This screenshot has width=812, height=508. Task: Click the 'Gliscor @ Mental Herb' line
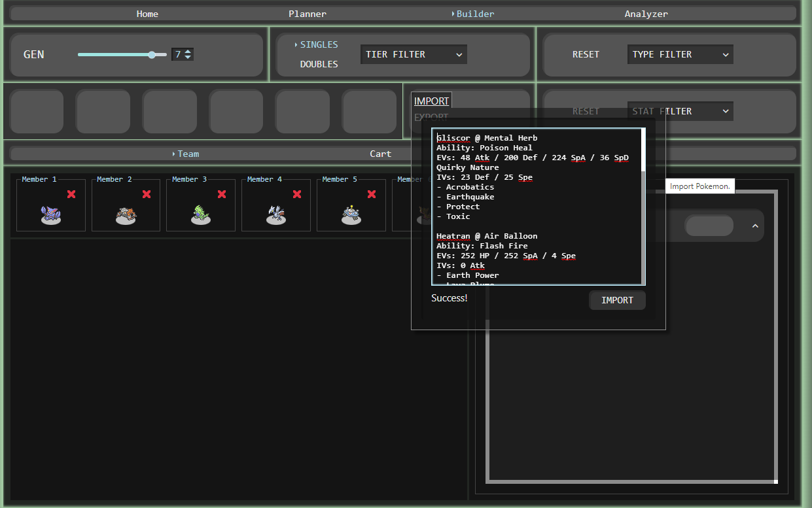[x=487, y=138]
